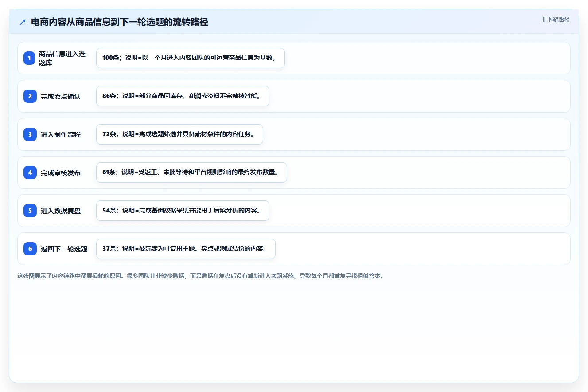Click the 37条 description box
Image resolution: width=588 pixels, height=392 pixels.
click(x=186, y=249)
